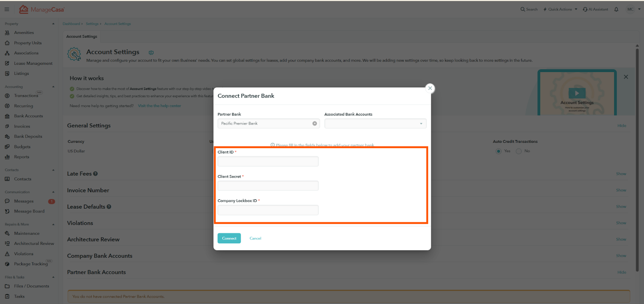Viewport: 644px width, 304px height.
Task: Click the Client ID input field
Action: (268, 161)
